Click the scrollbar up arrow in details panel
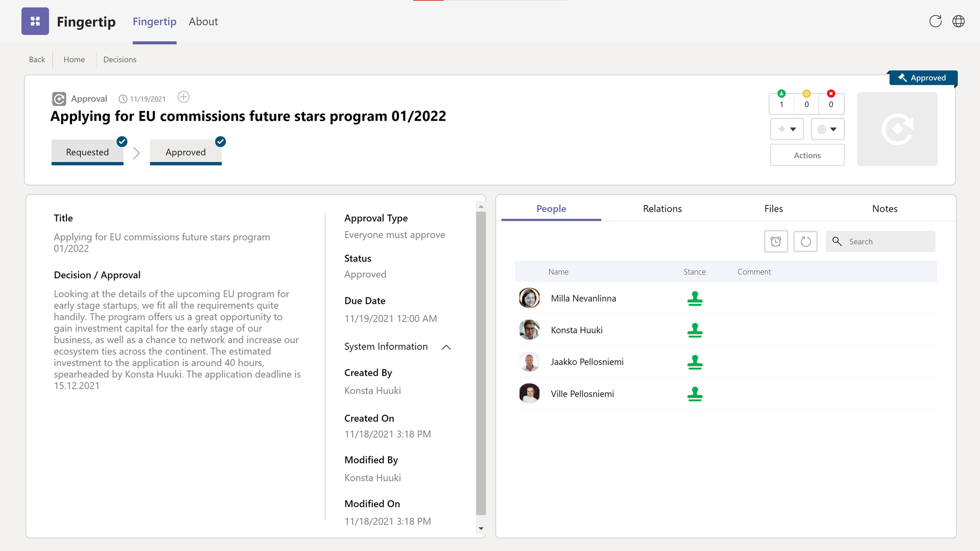Viewport: 980px width, 551px height. click(x=481, y=207)
